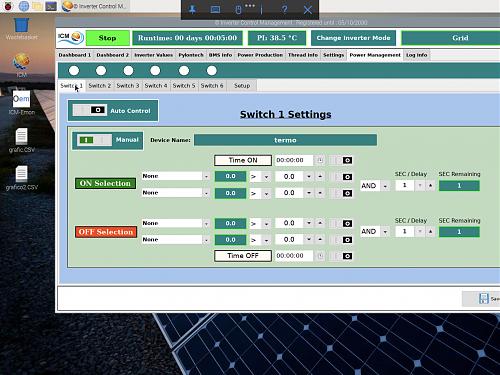Switch to the Switch 2 tab

point(99,86)
